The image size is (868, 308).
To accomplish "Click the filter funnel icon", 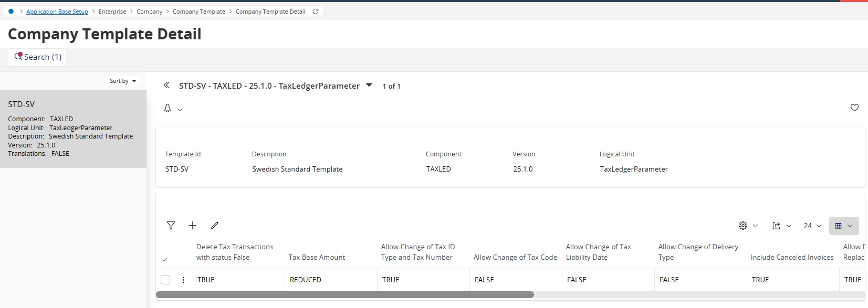I will (x=171, y=226).
